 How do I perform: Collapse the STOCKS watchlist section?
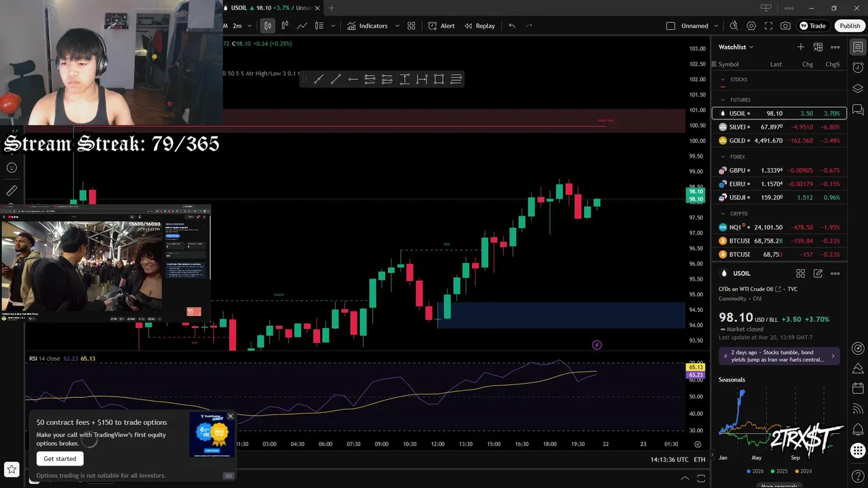(x=723, y=80)
